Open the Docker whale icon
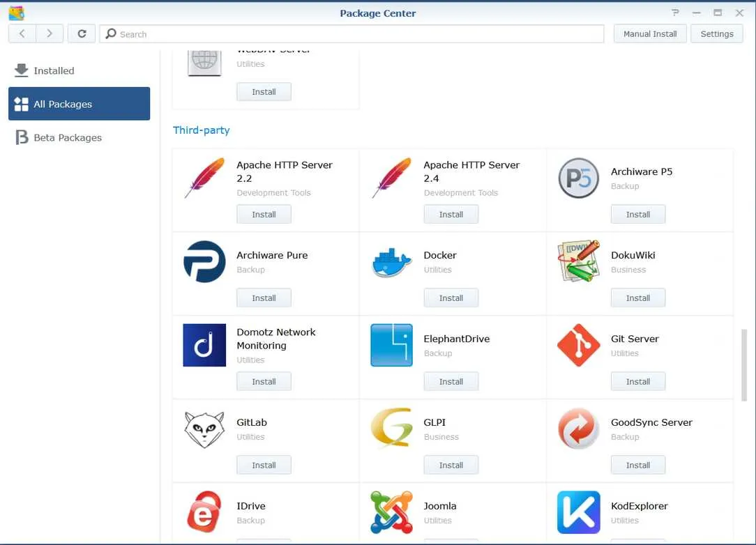The width and height of the screenshot is (756, 545). (x=391, y=261)
